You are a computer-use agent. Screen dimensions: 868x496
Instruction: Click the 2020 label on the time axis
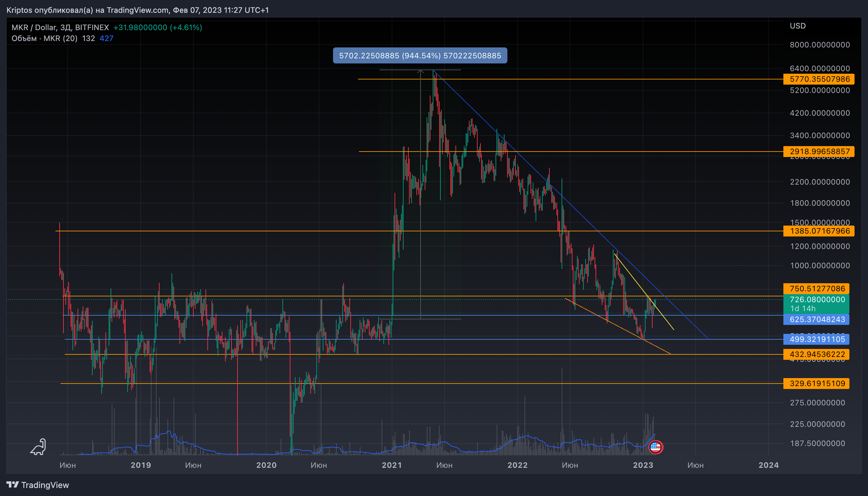[x=266, y=465]
